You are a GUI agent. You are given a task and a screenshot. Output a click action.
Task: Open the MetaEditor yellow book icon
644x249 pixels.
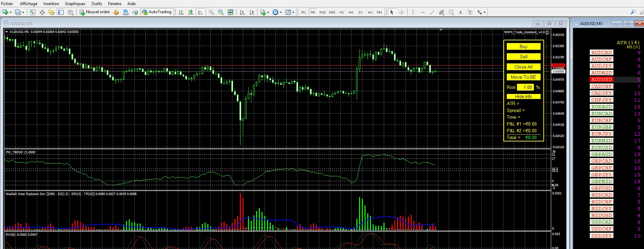pyautogui.click(x=116, y=12)
